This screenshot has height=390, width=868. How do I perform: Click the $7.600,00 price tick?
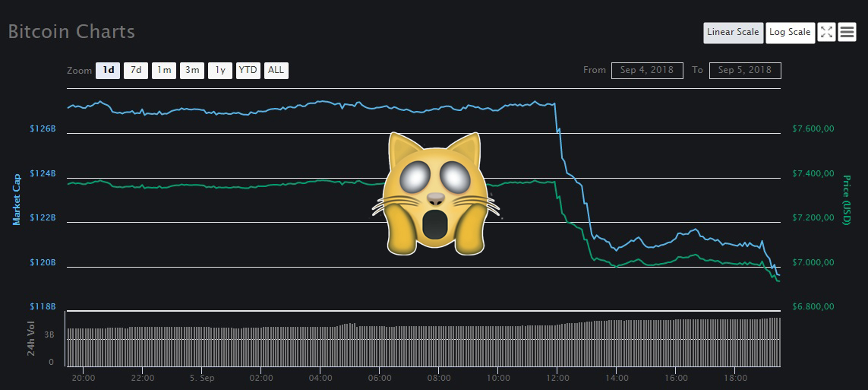(813, 129)
